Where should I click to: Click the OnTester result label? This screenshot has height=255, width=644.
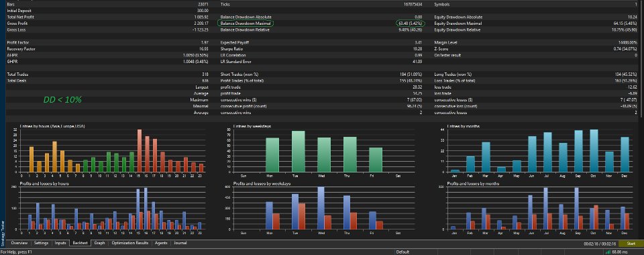click(x=447, y=56)
